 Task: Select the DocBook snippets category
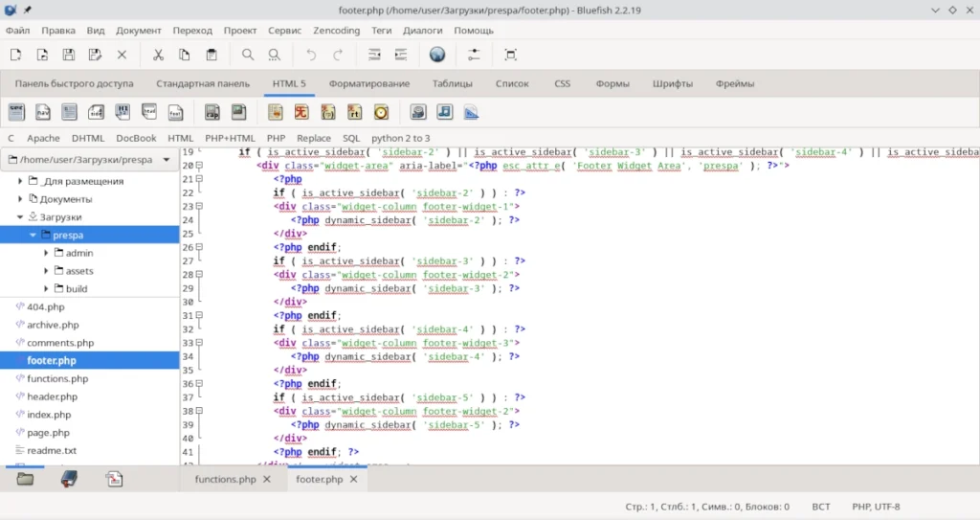(136, 138)
